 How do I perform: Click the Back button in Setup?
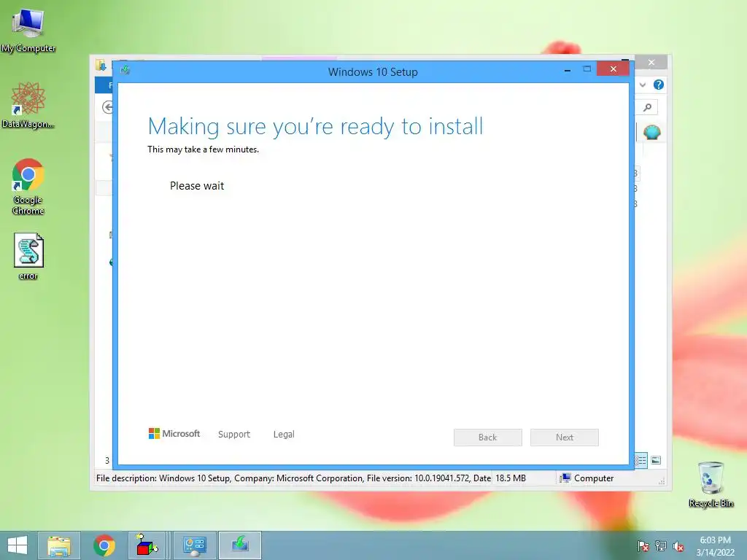pyautogui.click(x=488, y=437)
